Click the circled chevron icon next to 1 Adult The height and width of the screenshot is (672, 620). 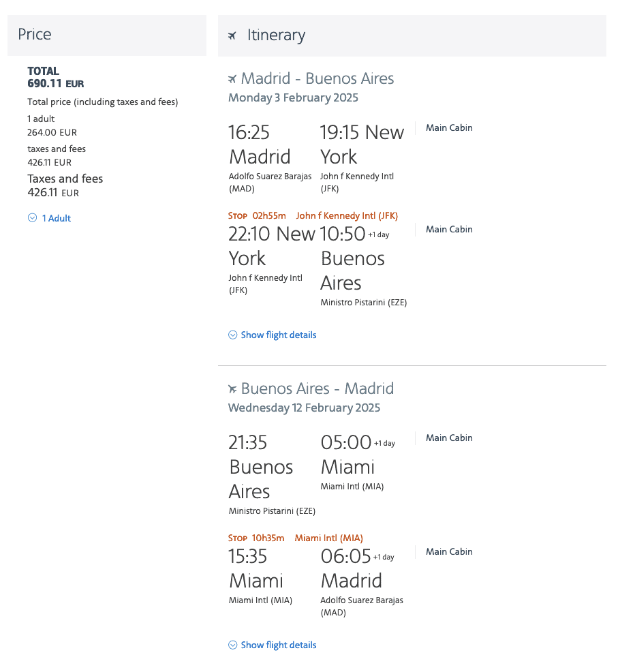(x=32, y=218)
